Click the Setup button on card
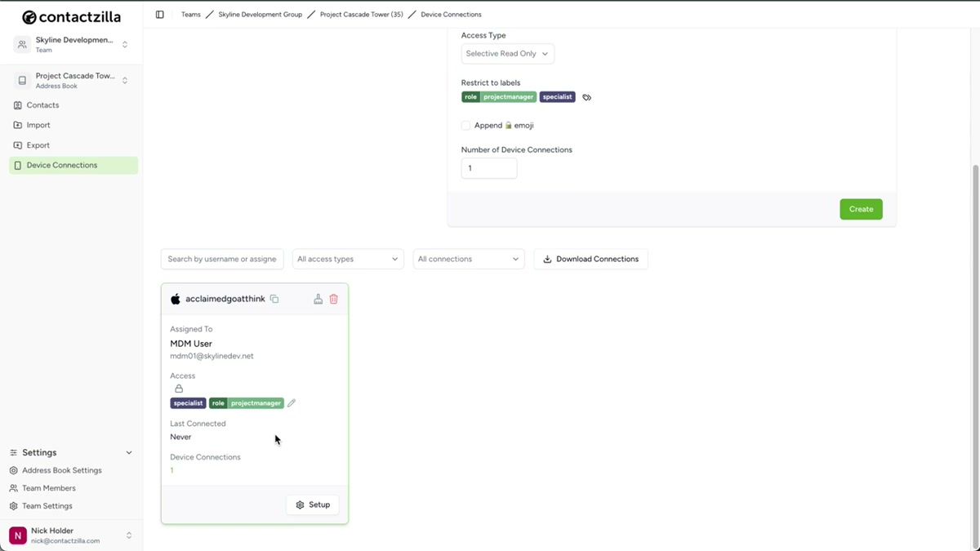Screen dimensions: 980x551 313,504
